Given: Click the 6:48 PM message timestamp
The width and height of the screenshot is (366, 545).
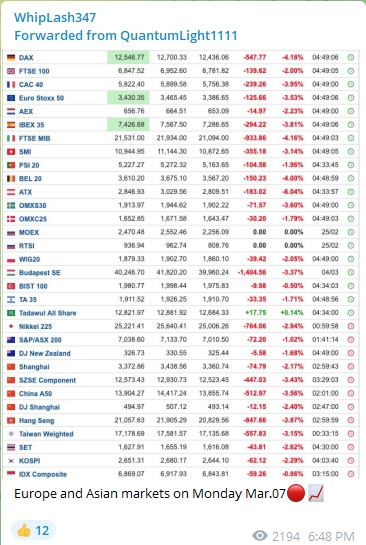Looking at the screenshot, I should click(331, 536).
